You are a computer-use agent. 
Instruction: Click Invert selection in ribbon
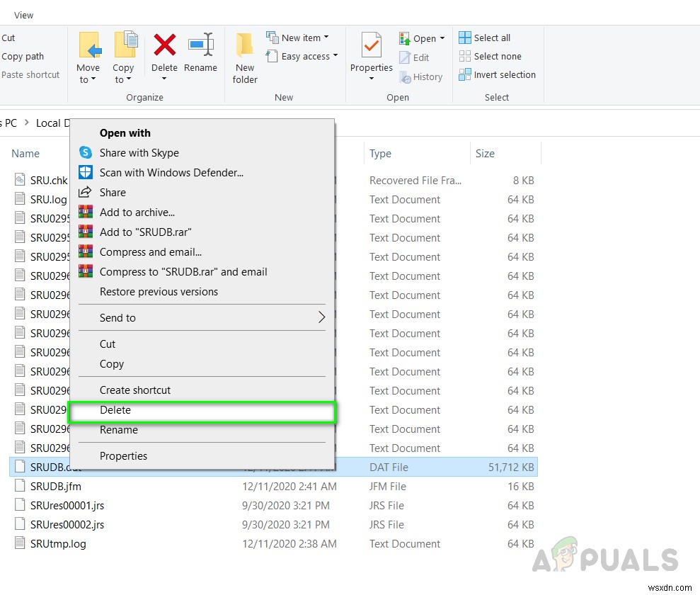(x=497, y=74)
